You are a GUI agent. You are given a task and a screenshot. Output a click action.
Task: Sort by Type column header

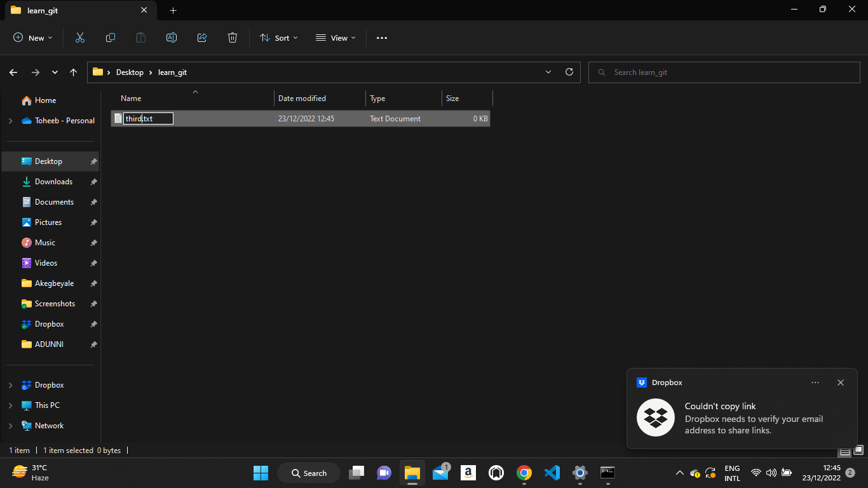(403, 98)
